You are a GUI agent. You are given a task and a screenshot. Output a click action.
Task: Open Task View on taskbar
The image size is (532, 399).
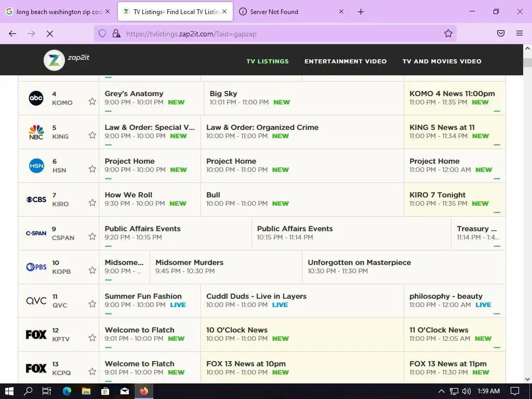pos(46,391)
